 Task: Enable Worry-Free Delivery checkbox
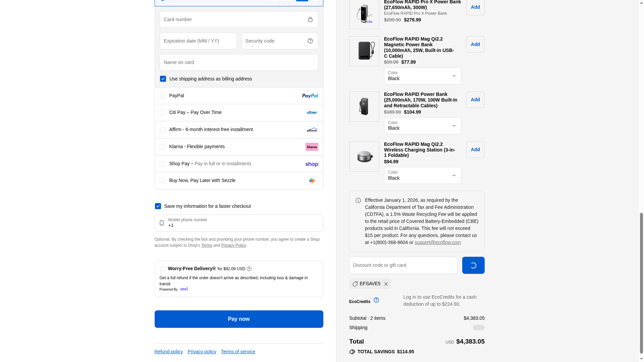coord(163,269)
